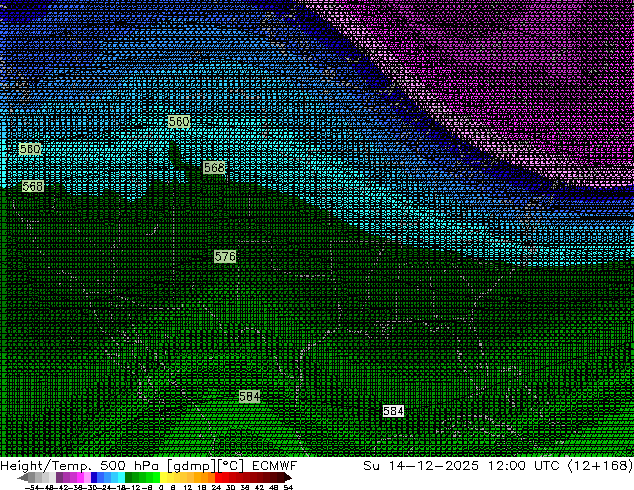This screenshot has width=634, height=490.
Task: Click the gray left arrow of legend
Action: 23,477
